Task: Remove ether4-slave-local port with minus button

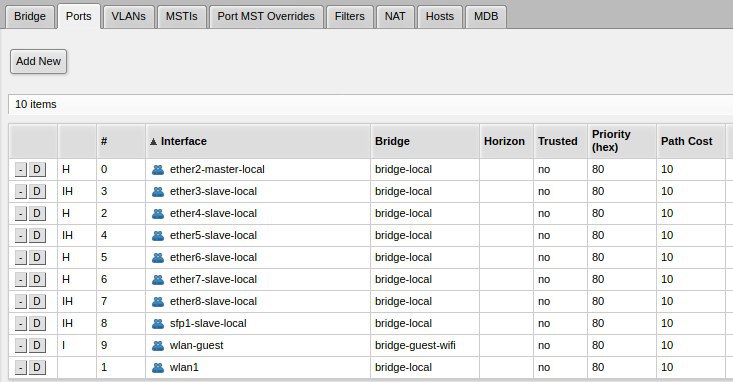Action: tap(21, 214)
